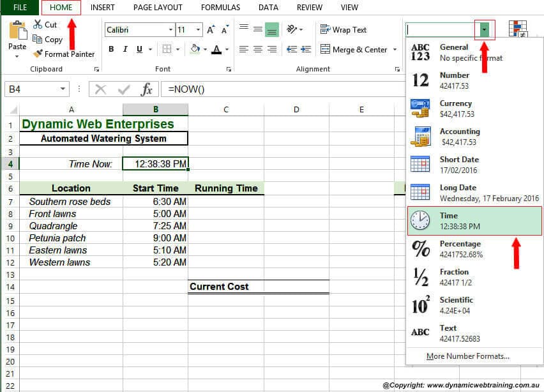Switch to the FORMULAS ribbon tab

tap(220, 8)
